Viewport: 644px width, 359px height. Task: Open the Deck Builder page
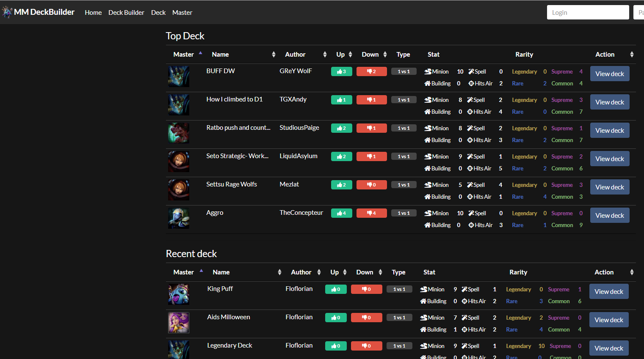click(126, 13)
